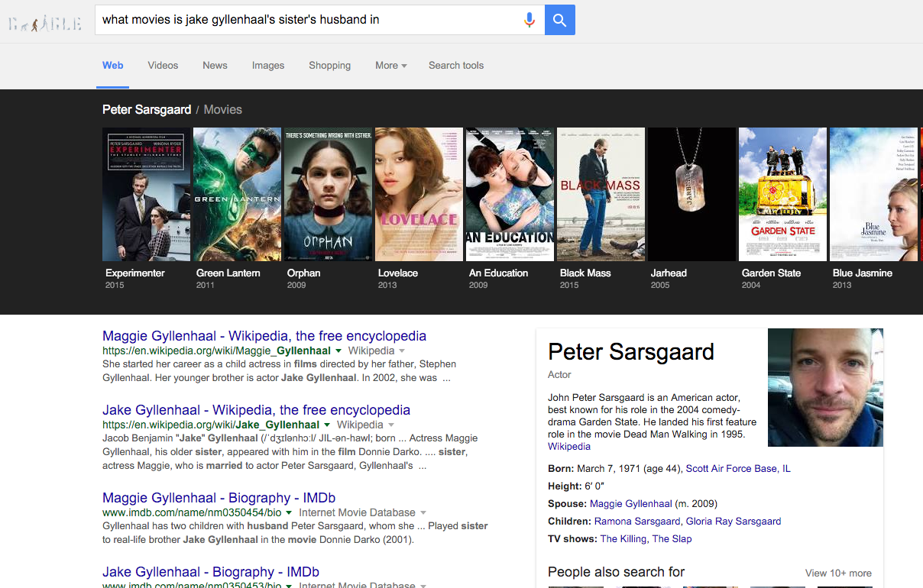Start voice search with microphone icon
Viewport: 923px width, 588px height.
click(x=530, y=20)
